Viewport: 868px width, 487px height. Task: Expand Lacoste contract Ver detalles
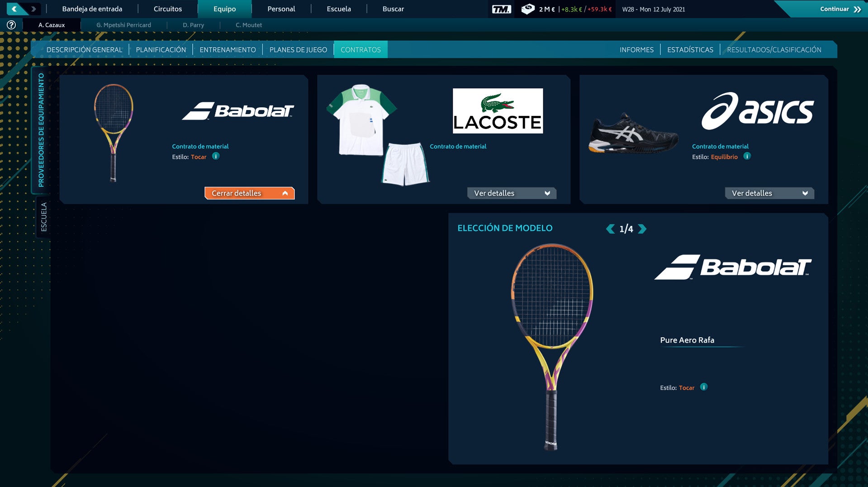[x=512, y=193]
